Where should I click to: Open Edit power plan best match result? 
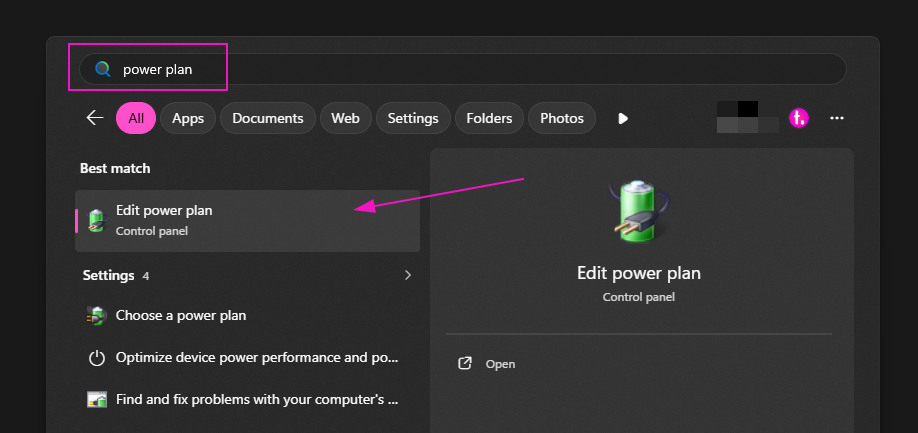coord(247,221)
